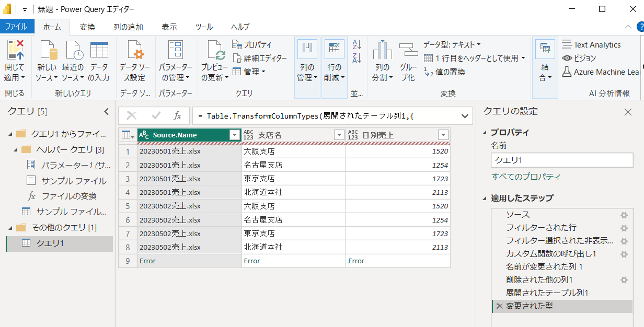Open すべてのプロパティ link
This screenshot has height=327, width=644.
click(x=526, y=177)
